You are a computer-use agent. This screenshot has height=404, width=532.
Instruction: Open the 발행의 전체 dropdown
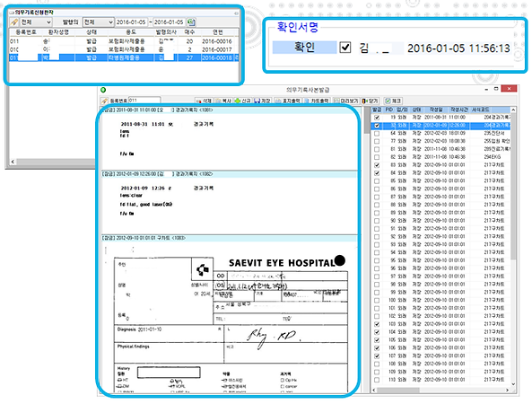(x=99, y=22)
